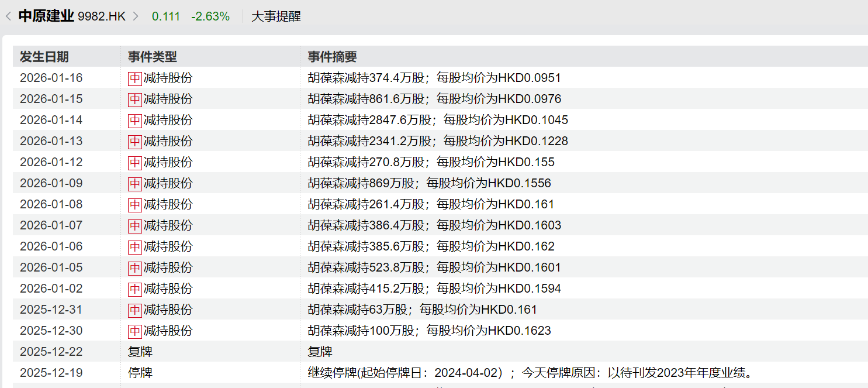
Task: Click the 中原建业 stock name
Action: (46, 16)
